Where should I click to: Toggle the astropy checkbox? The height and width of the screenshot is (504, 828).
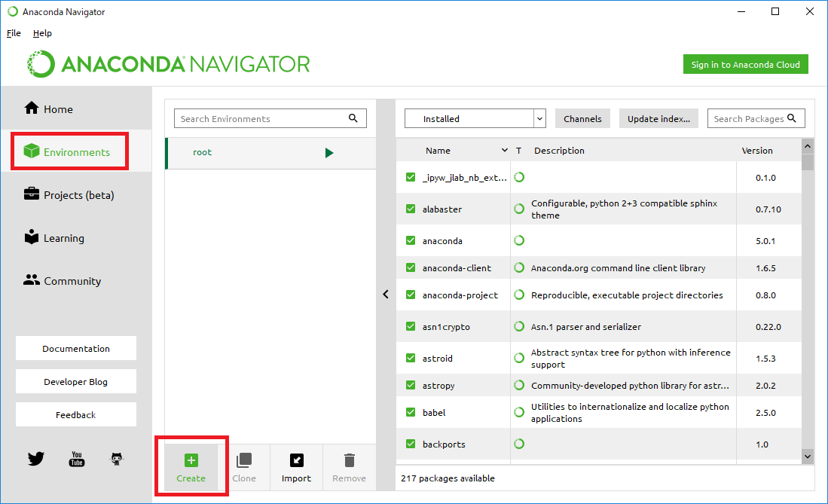click(x=411, y=385)
